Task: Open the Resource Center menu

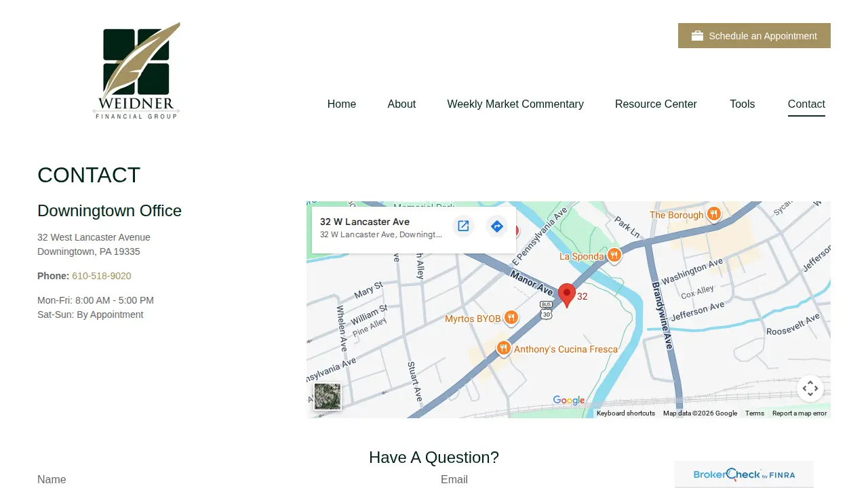Action: click(x=656, y=104)
